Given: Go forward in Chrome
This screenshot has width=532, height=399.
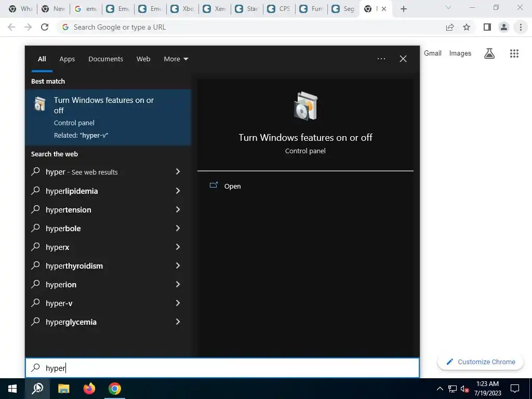Looking at the screenshot, I should coord(28,27).
